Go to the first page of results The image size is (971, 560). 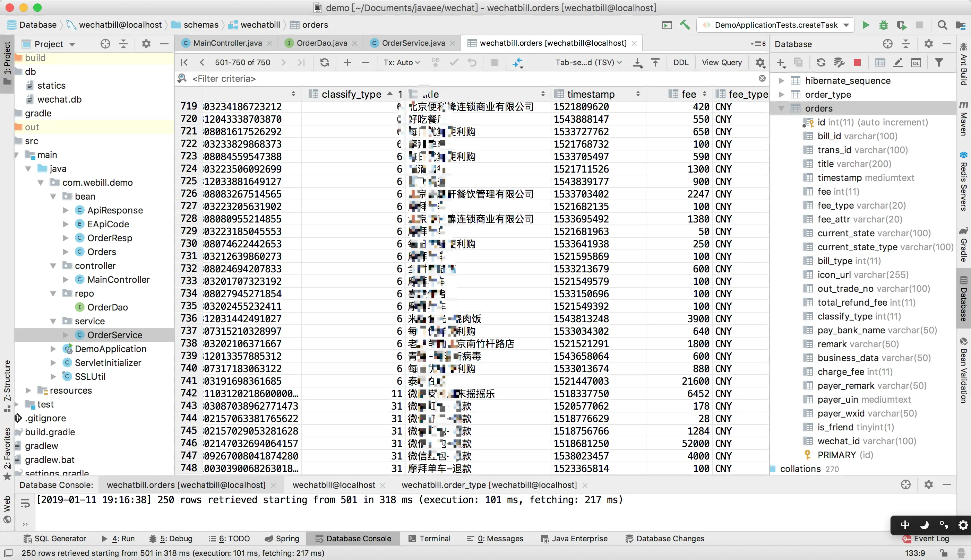coord(184,62)
